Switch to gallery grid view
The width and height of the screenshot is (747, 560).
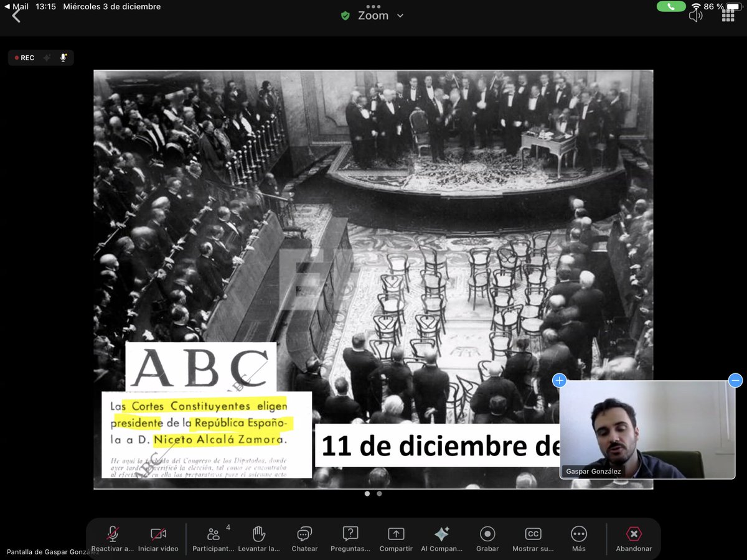728,16
